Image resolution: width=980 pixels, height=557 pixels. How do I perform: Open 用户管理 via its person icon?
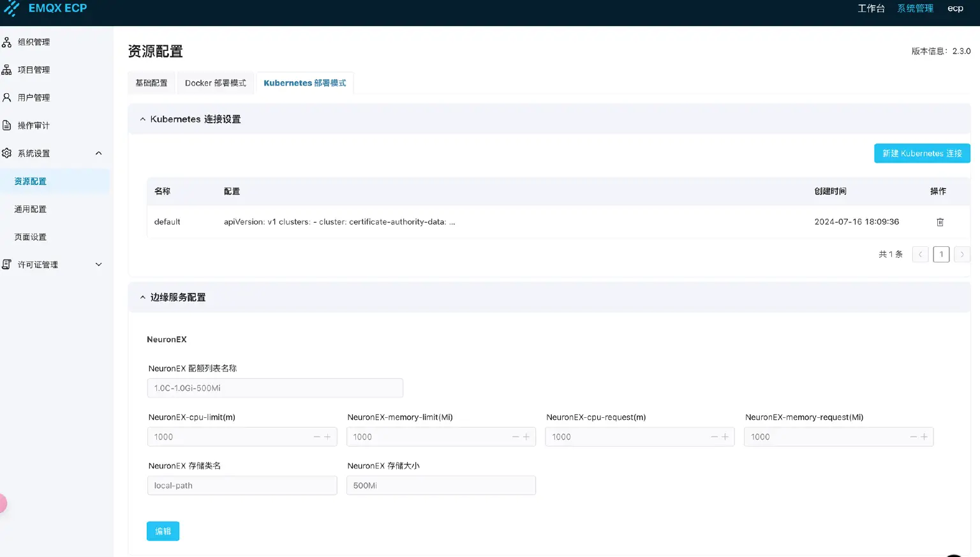coord(7,97)
